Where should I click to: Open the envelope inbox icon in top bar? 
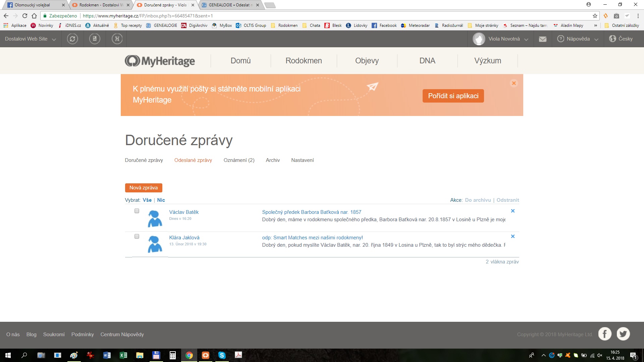(542, 39)
